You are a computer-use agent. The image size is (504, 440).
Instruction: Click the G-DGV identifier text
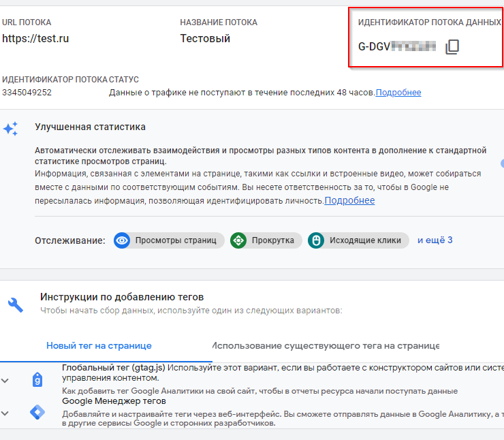(x=396, y=47)
